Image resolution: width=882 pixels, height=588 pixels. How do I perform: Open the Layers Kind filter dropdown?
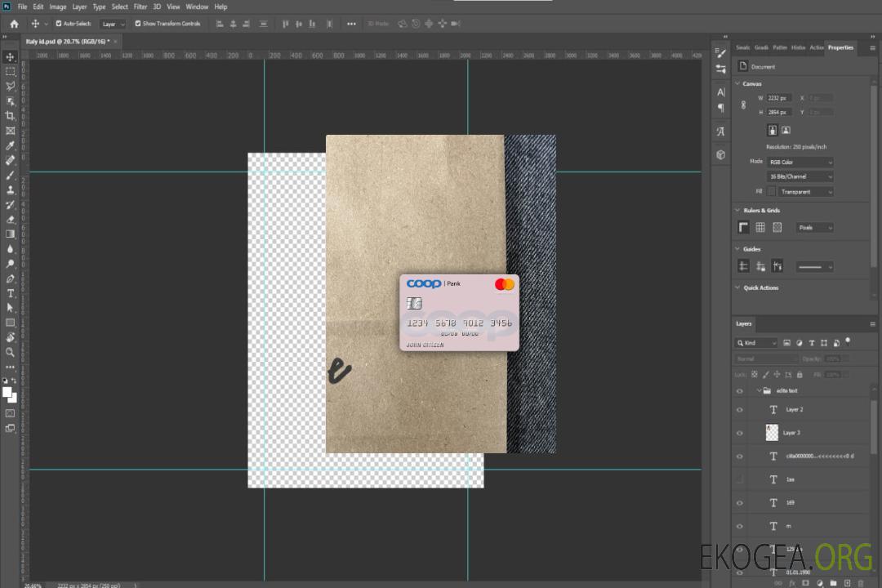(x=756, y=343)
